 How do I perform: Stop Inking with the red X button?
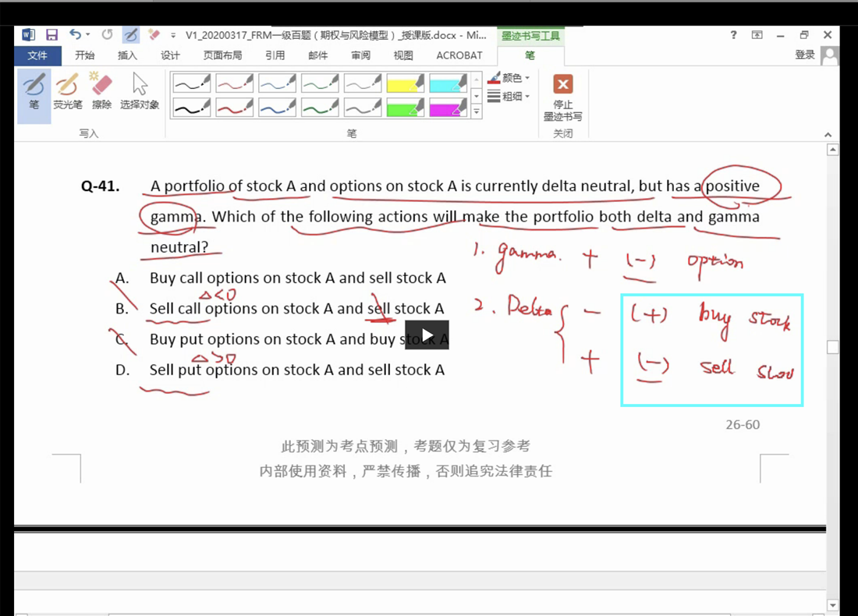pyautogui.click(x=562, y=97)
